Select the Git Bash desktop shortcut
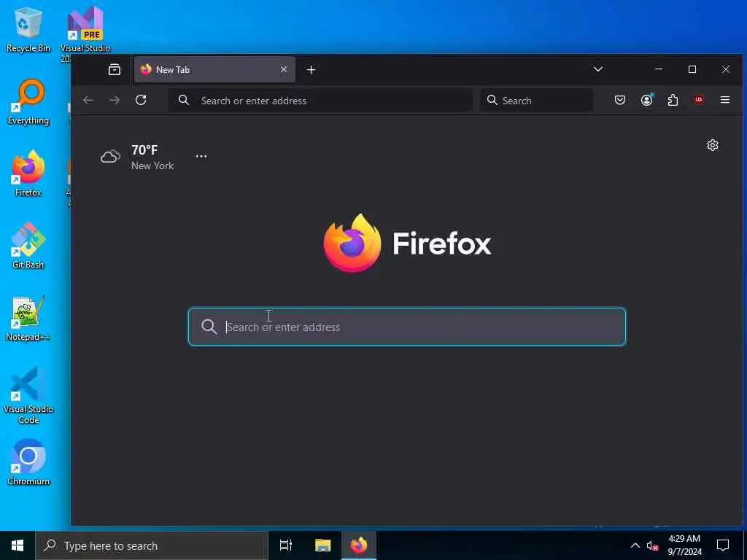This screenshot has width=747, height=560. pos(28,246)
